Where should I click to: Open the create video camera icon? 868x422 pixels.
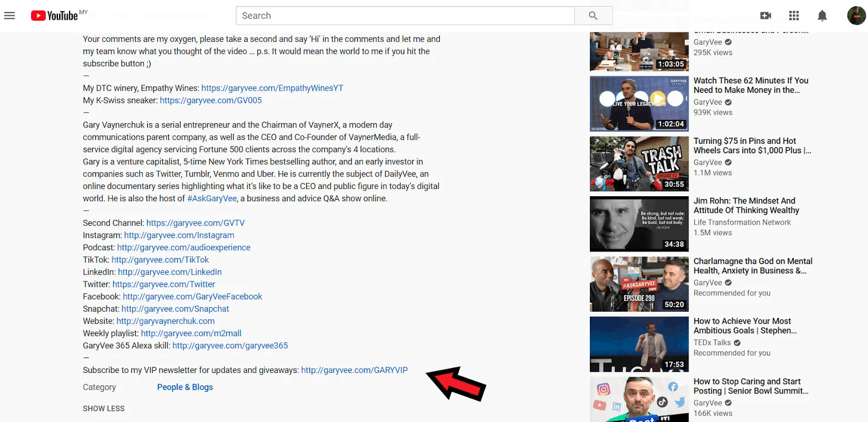[x=765, y=16]
